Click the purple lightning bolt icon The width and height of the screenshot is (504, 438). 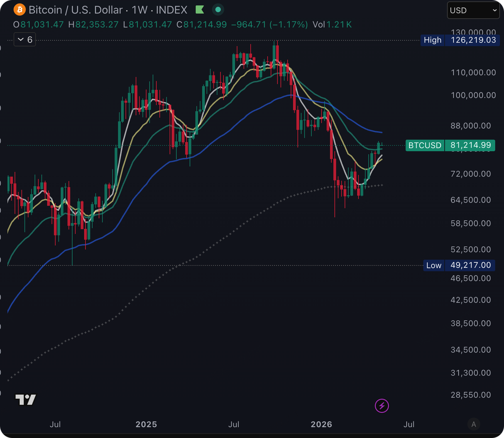[x=382, y=405]
